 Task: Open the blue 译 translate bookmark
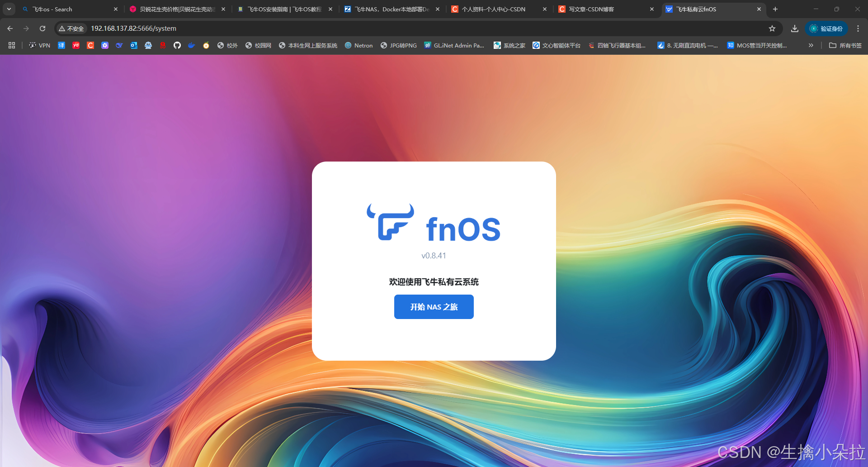61,45
